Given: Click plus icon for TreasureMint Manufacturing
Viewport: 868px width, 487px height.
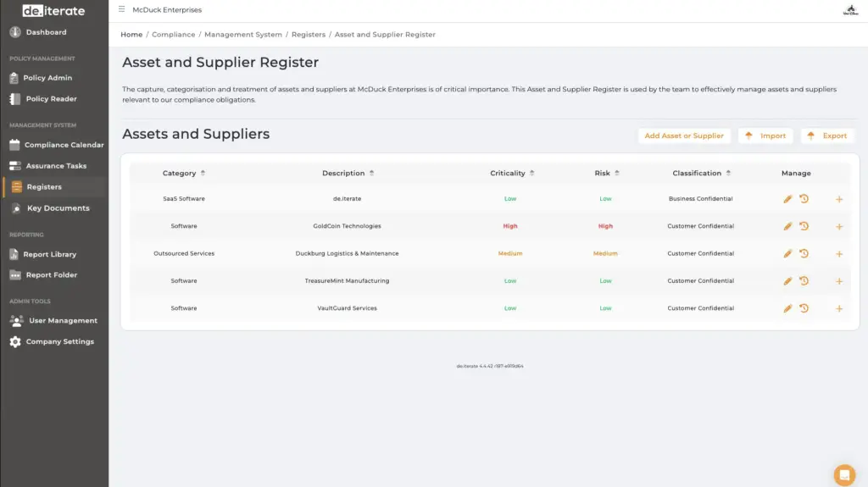Looking at the screenshot, I should (x=839, y=282).
